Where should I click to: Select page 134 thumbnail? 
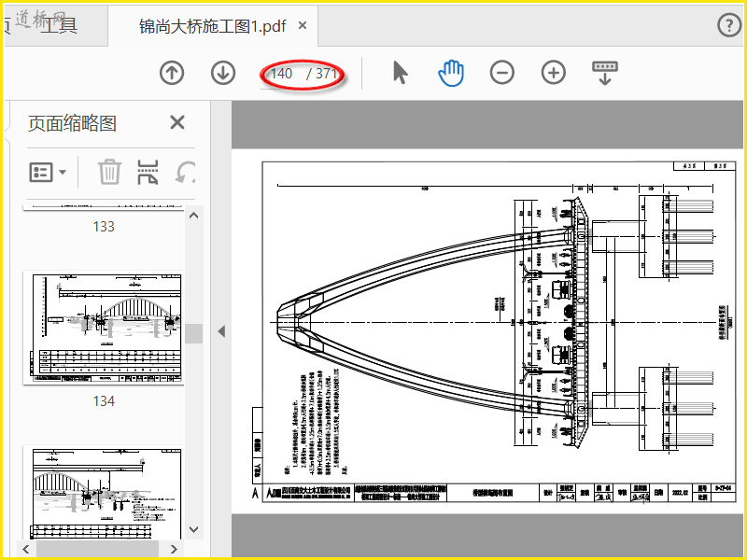tap(104, 329)
